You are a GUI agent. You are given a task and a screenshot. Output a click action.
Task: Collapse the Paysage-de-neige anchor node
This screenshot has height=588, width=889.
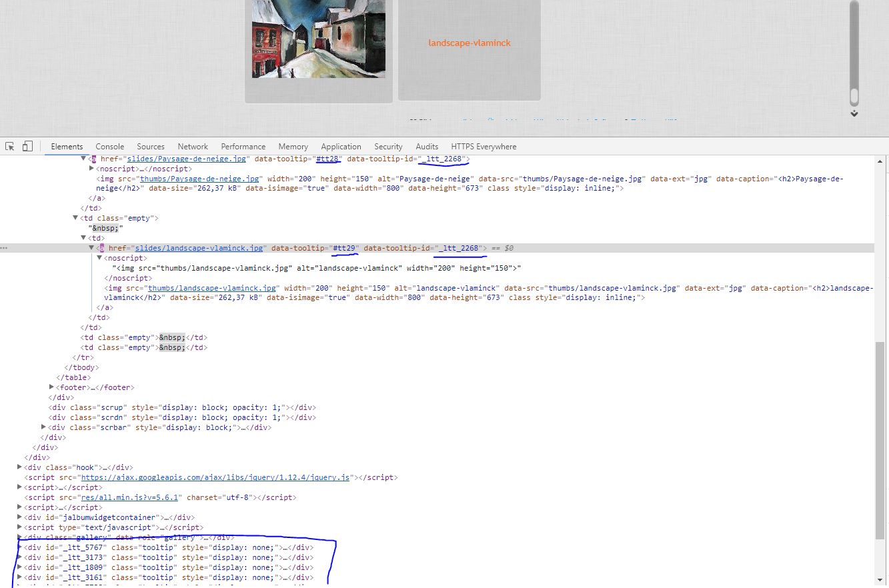pos(84,159)
